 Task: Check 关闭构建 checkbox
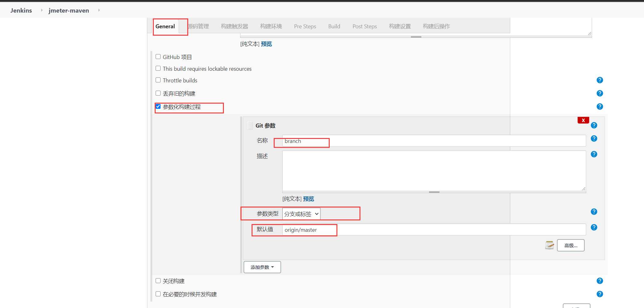tap(158, 281)
